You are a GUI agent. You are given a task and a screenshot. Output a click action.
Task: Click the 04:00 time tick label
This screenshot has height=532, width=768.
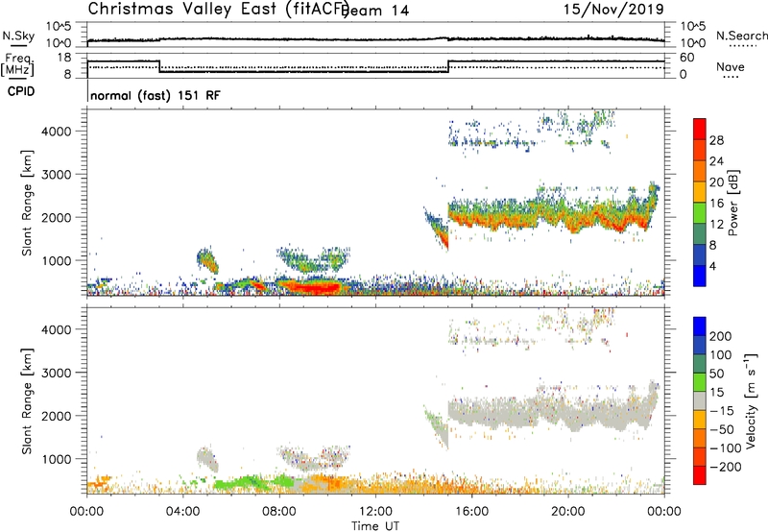click(183, 512)
